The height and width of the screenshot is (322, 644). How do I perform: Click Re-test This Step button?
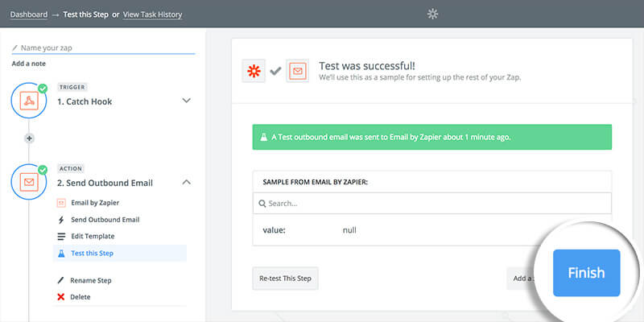pyautogui.click(x=285, y=278)
